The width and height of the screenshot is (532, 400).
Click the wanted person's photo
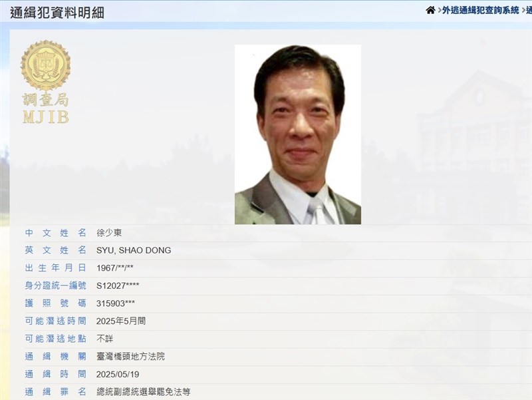298,134
